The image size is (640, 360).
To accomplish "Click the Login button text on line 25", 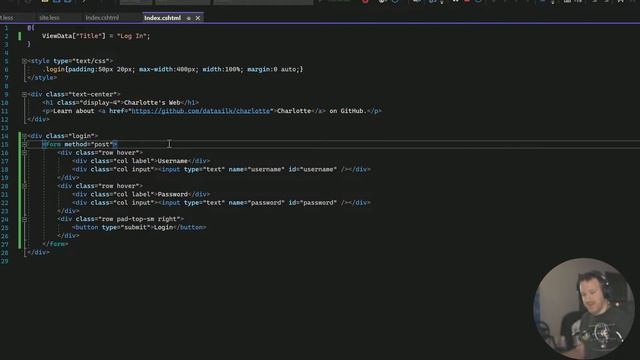I will pos(163,227).
